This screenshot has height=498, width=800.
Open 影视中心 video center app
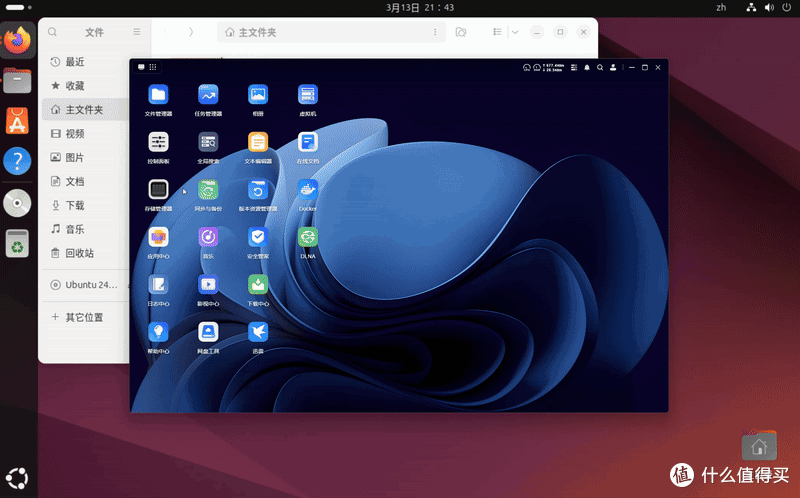click(208, 284)
